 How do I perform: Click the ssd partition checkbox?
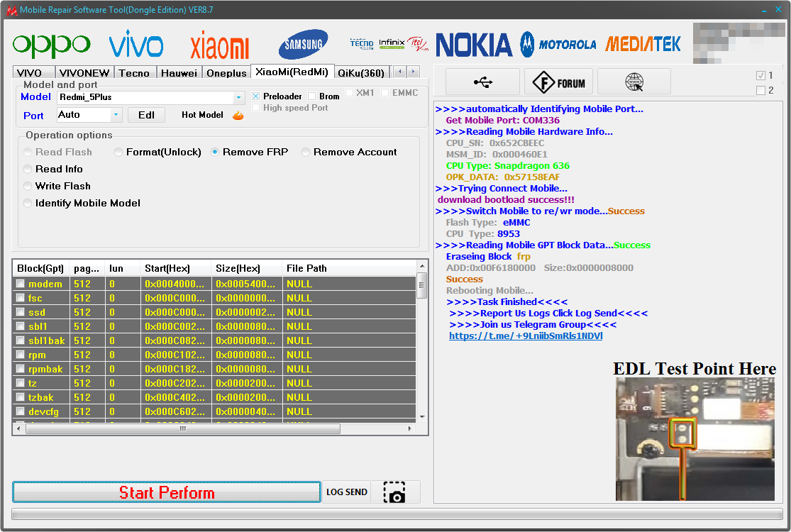[20, 312]
